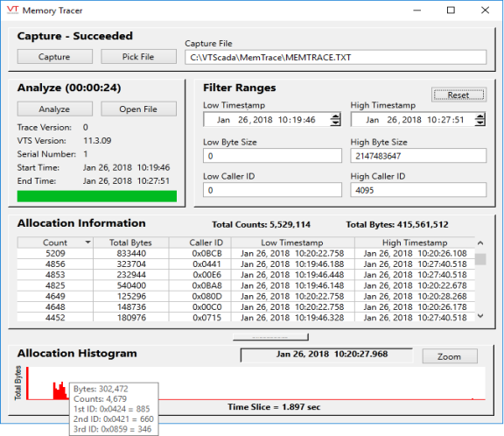504x436 pixels.
Task: Click the splitter bar above the Allocation Histogram
Action: tap(270, 337)
